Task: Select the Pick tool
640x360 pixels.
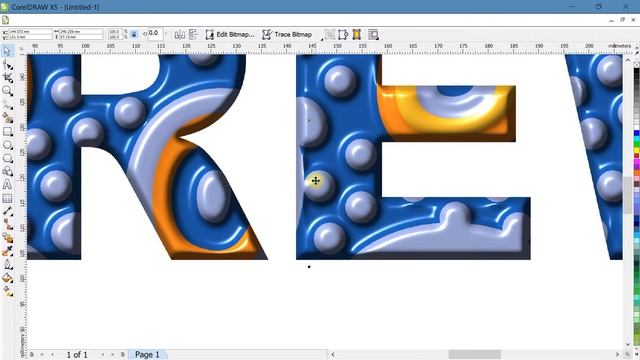Action: click(7, 51)
